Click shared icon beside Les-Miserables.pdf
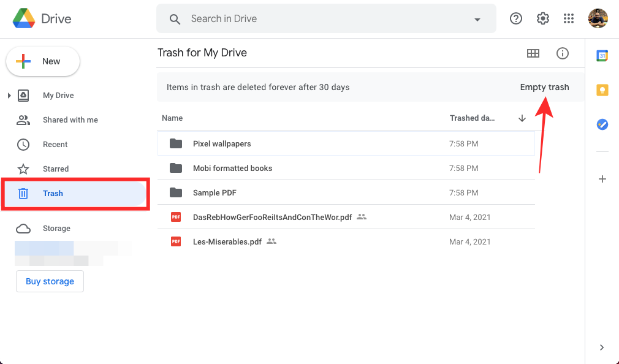 (272, 241)
